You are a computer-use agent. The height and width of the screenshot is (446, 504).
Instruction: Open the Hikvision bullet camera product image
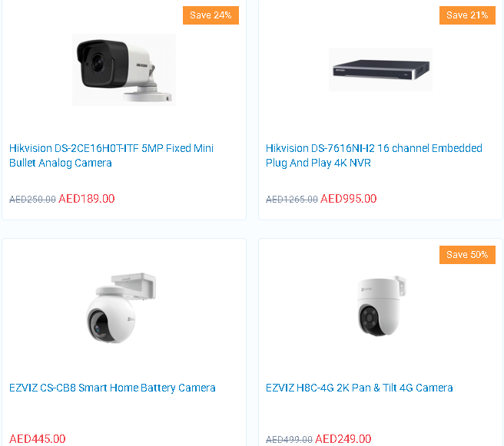124,70
